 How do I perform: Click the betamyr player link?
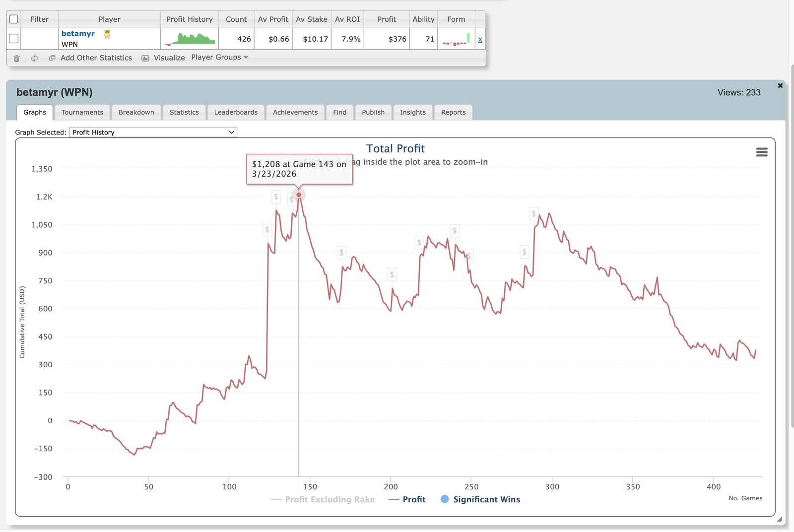click(78, 34)
